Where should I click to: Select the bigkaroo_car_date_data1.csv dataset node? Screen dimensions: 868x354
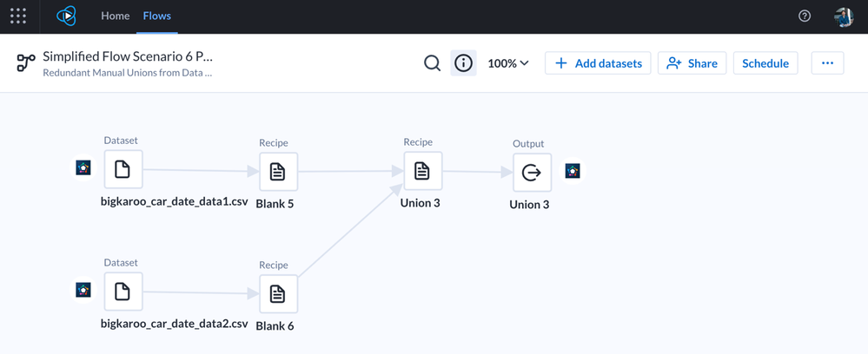pos(123,169)
